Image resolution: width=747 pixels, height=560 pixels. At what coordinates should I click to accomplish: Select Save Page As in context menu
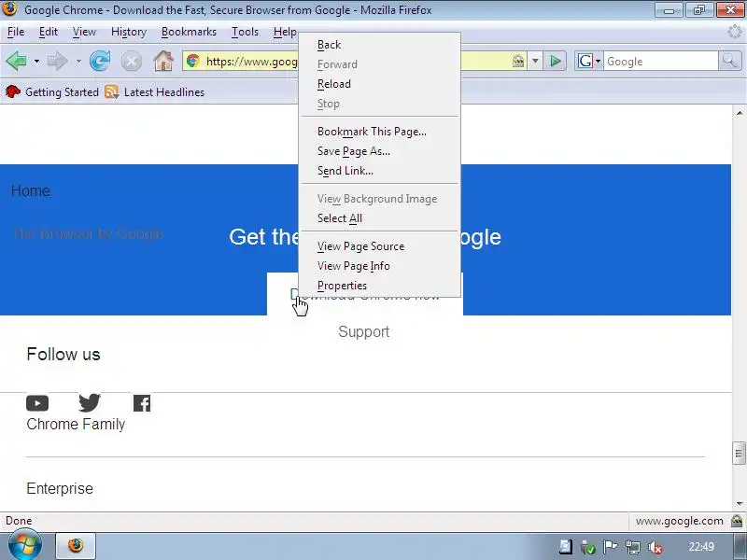pyautogui.click(x=380, y=151)
